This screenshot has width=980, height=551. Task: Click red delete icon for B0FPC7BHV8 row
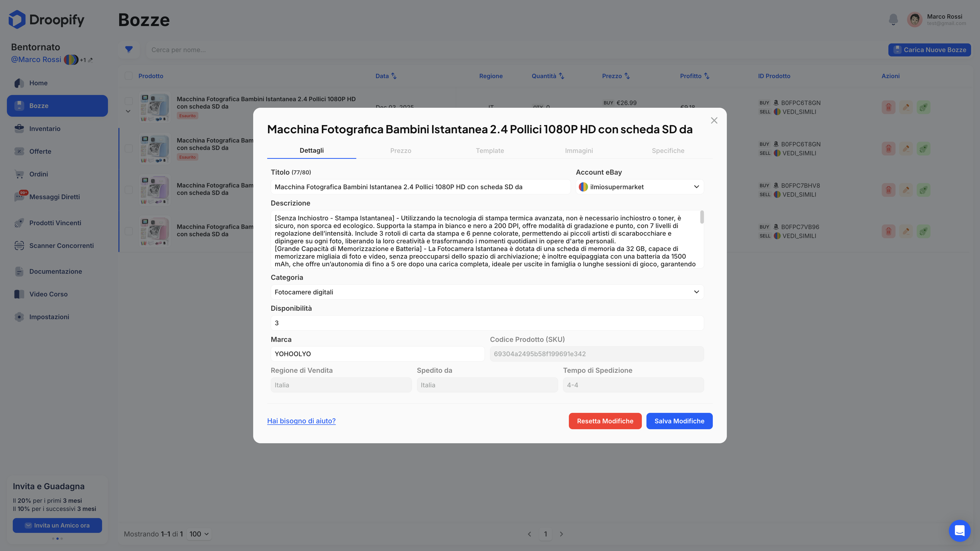(x=888, y=190)
